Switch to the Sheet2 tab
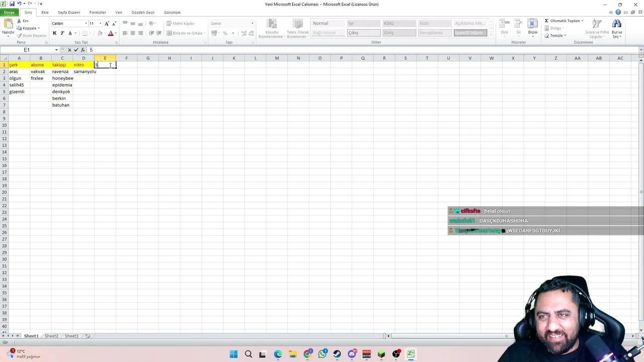 (51, 336)
